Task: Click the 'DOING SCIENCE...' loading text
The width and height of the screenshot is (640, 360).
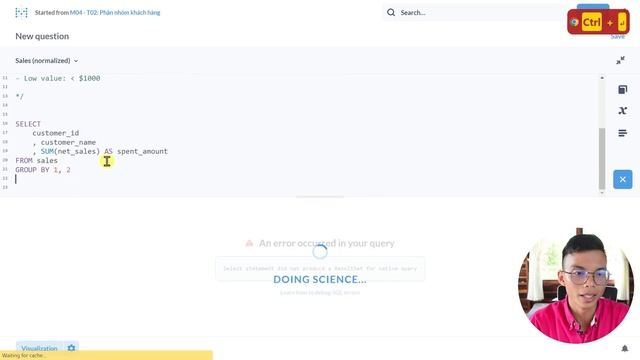Action: 320,280
